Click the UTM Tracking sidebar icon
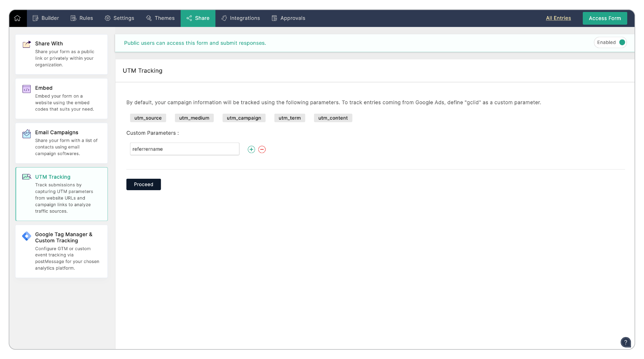 coord(26,177)
